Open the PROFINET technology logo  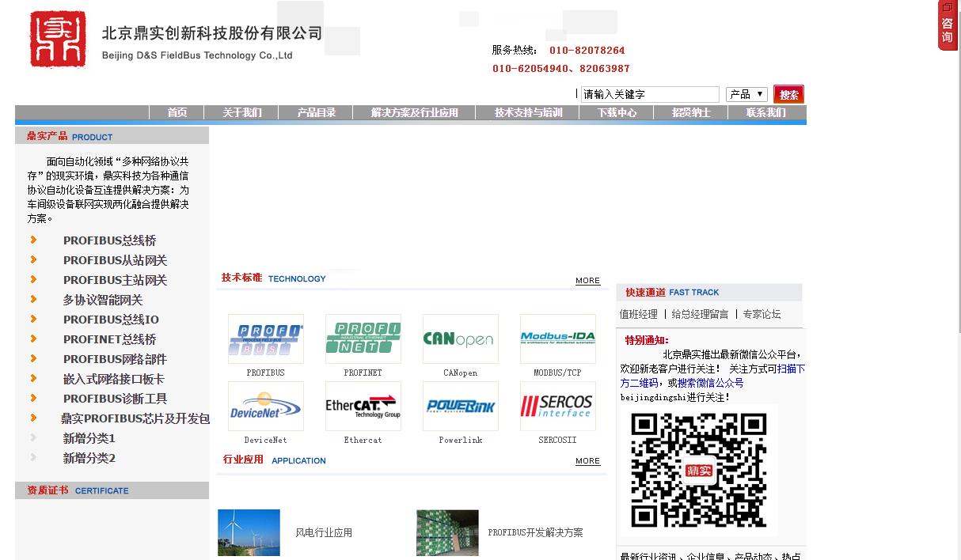[x=363, y=339]
